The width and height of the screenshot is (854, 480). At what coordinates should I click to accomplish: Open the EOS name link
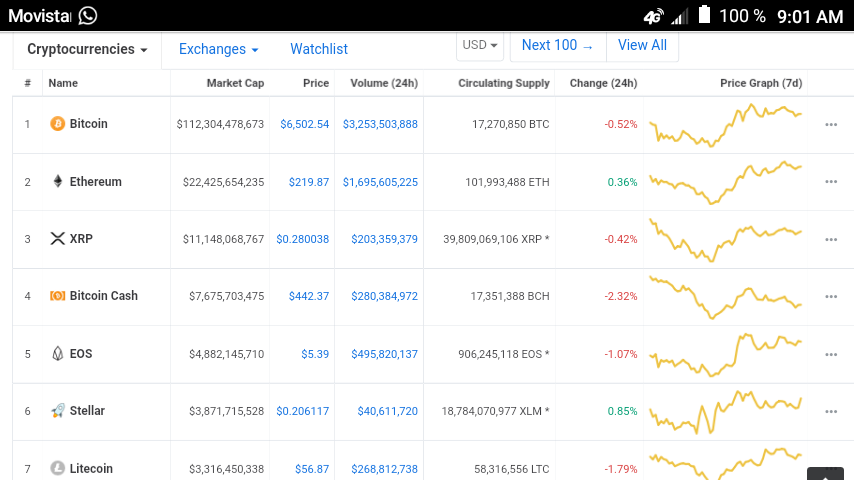(x=81, y=354)
